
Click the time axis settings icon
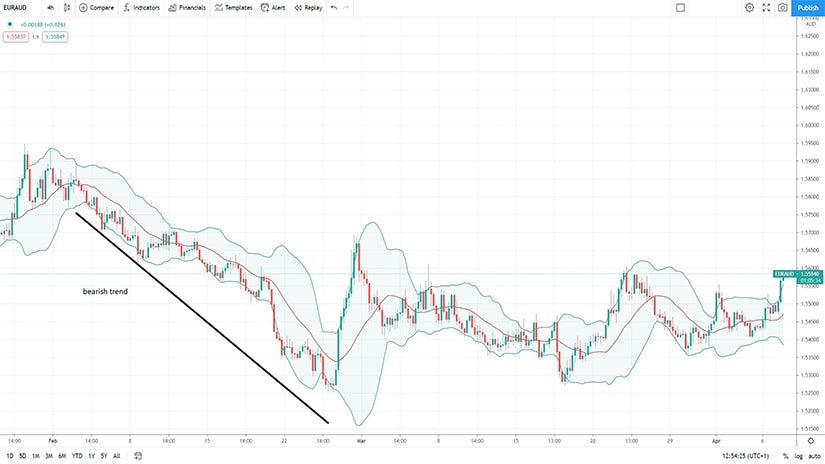click(x=811, y=441)
